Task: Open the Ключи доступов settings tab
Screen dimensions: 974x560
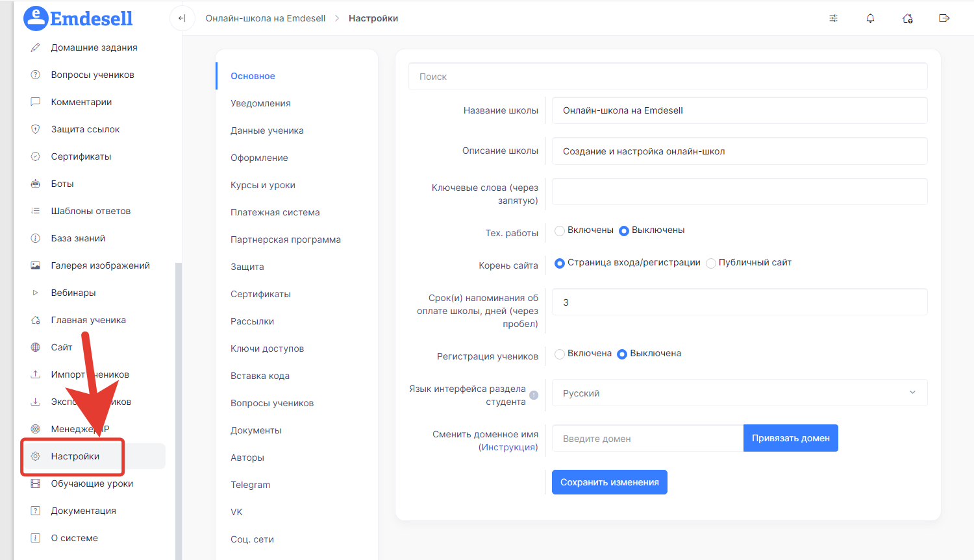Action: (268, 348)
